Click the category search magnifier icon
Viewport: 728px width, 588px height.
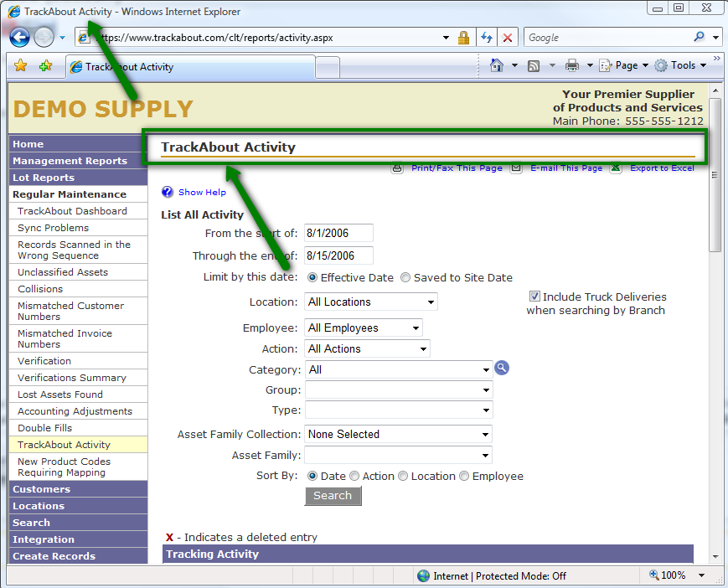click(502, 368)
